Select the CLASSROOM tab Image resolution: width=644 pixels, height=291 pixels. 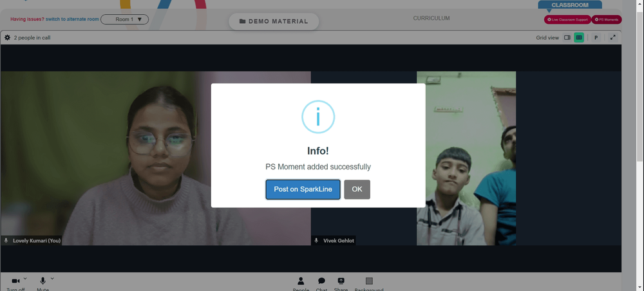click(570, 5)
